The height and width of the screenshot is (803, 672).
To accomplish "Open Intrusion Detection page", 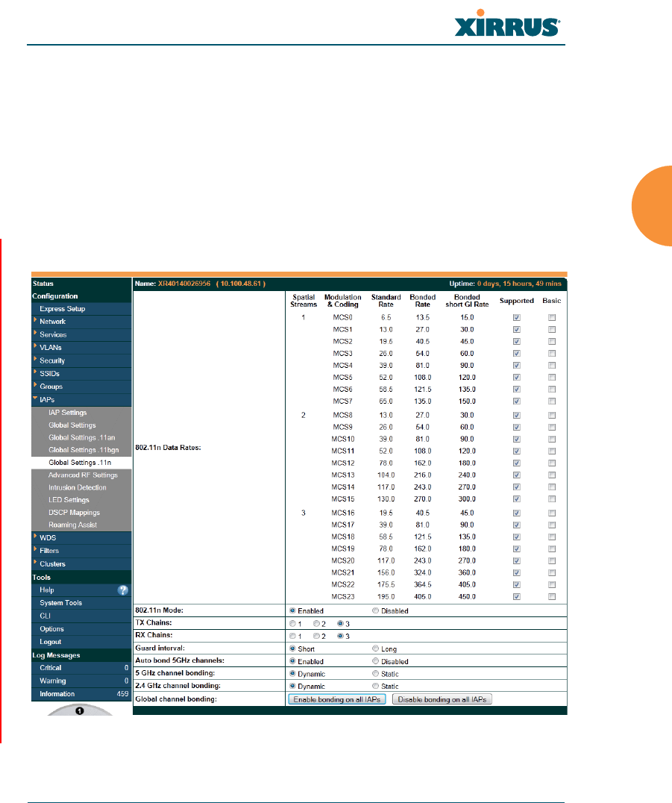I will pyautogui.click(x=78, y=487).
